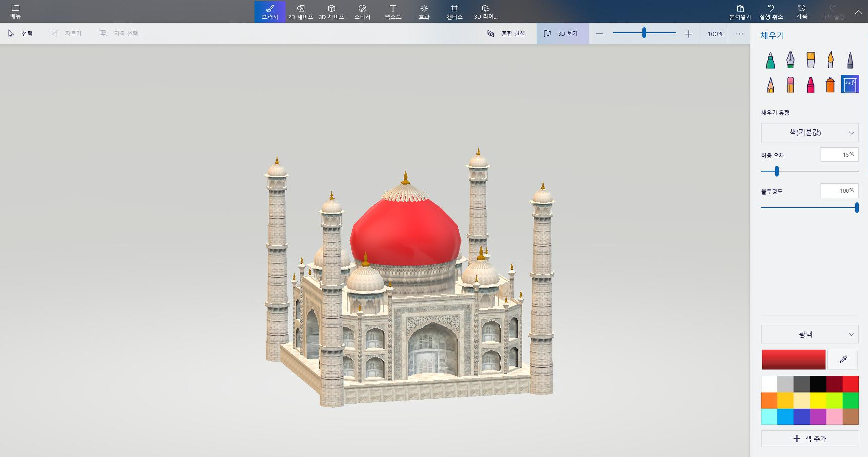
Task: Pick the orange color swatch
Action: click(x=769, y=401)
